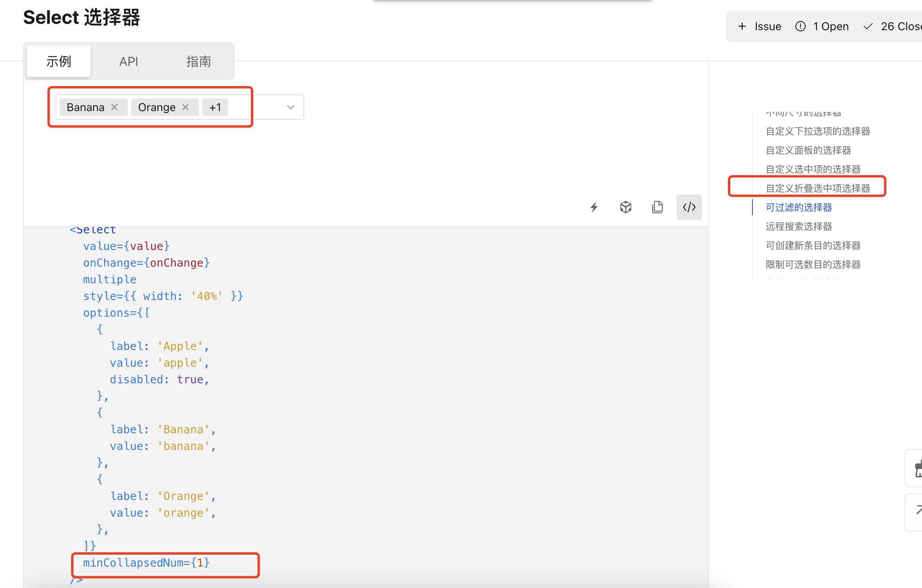Open 自定义折叠选中项选择器 section
The height and width of the screenshot is (588, 922).
819,188
